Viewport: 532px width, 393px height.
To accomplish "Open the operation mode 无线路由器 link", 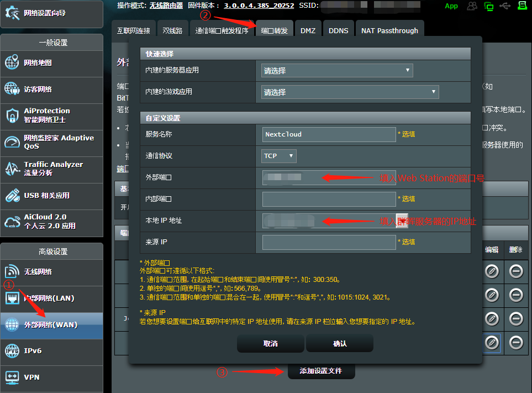I will [166, 6].
